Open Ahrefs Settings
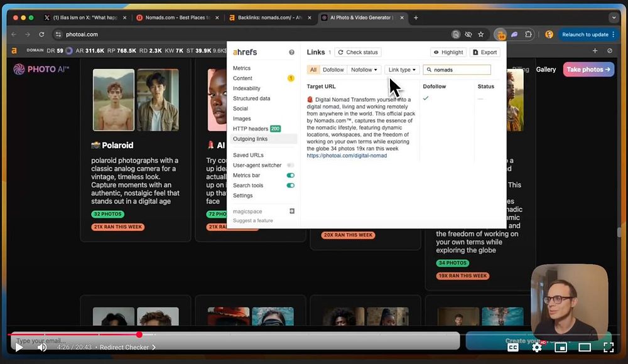The width and height of the screenshot is (628, 364). coord(242,195)
